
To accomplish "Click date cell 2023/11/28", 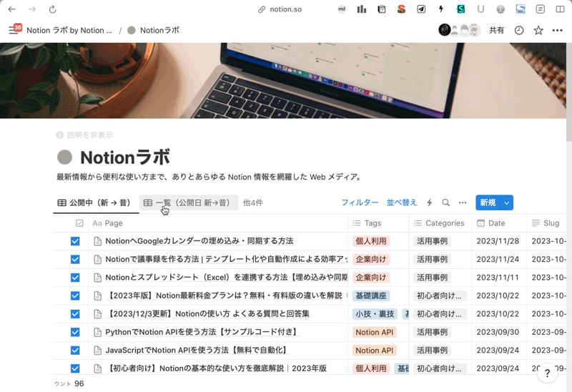I will pyautogui.click(x=498, y=241).
